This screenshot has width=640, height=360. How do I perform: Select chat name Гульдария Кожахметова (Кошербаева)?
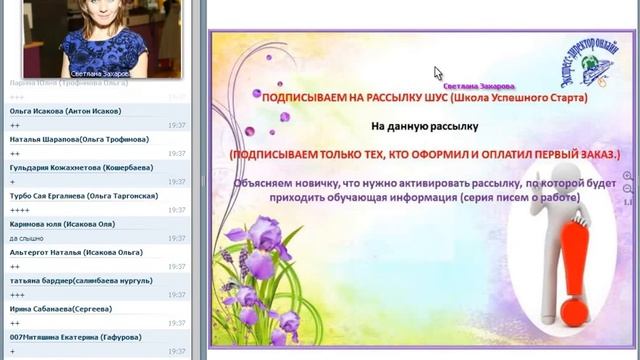(x=81, y=167)
